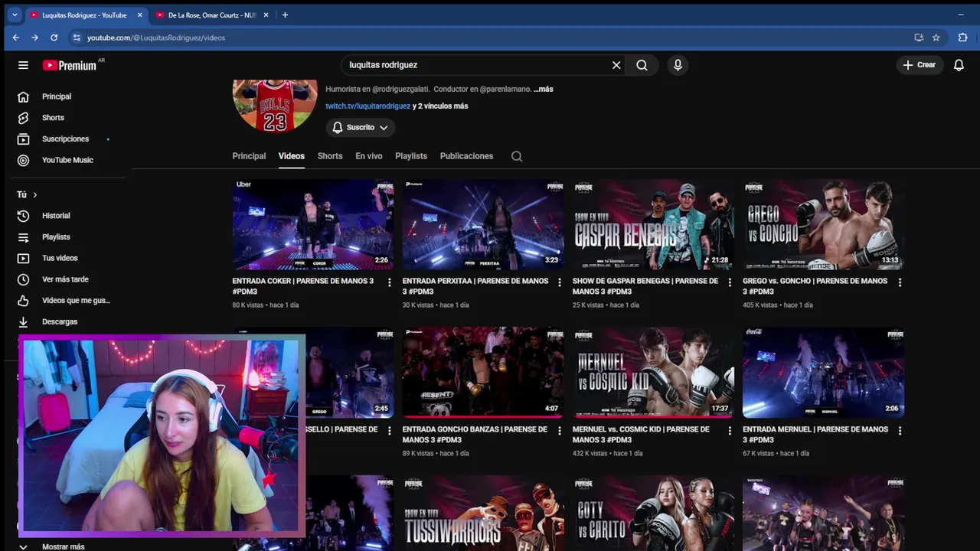The image size is (980, 551).
Task: Open a new browser tab
Action: pyautogui.click(x=285, y=15)
